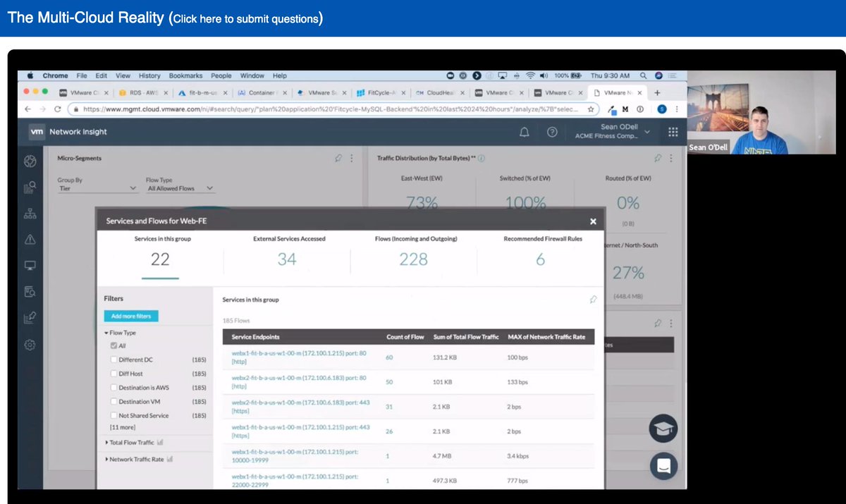Enable the Diff Host filter checkbox
Viewport: 846px width, 504px height.
[114, 374]
